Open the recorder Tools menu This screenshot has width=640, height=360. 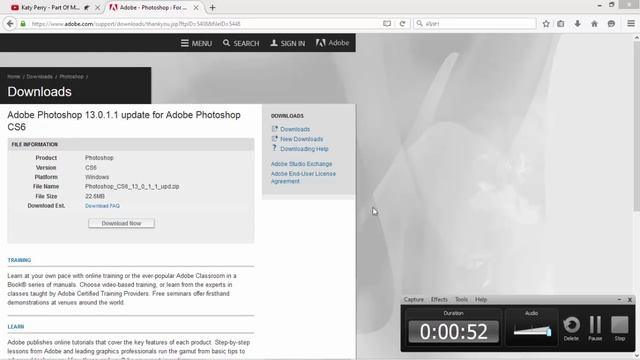point(461,300)
